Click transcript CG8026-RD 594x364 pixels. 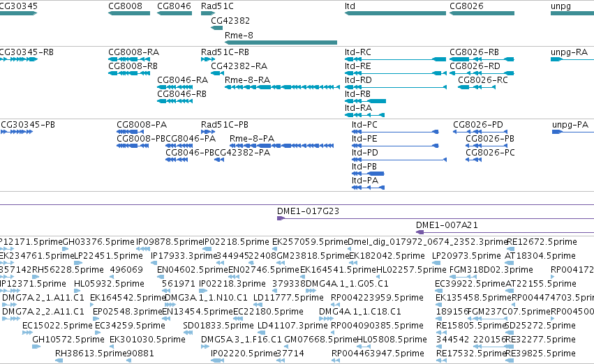coord(482,73)
